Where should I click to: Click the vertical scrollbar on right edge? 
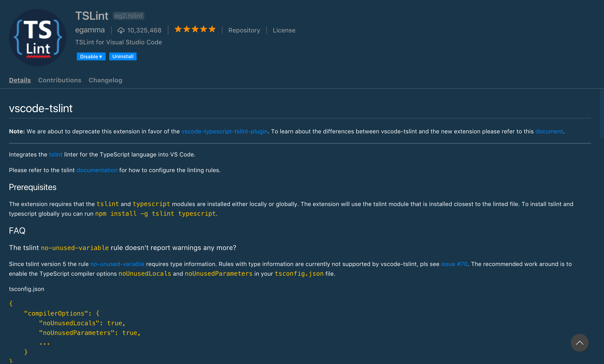602,113
